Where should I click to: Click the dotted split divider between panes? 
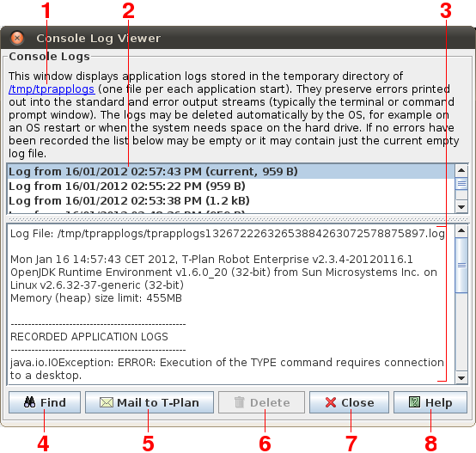click(x=238, y=219)
